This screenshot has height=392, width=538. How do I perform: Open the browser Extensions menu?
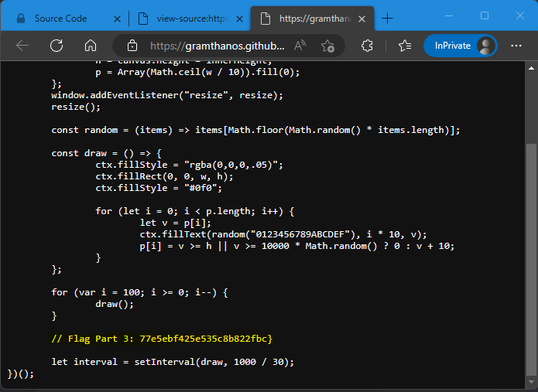(x=368, y=46)
